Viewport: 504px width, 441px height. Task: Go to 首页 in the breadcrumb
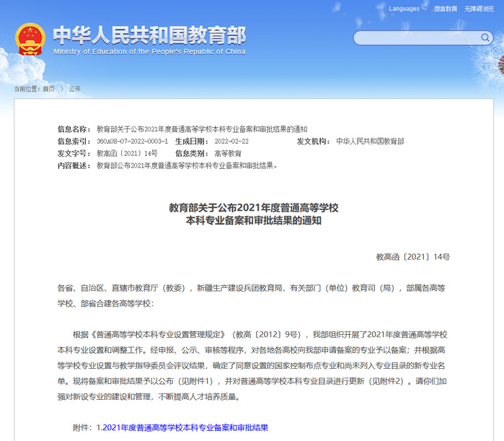48,89
